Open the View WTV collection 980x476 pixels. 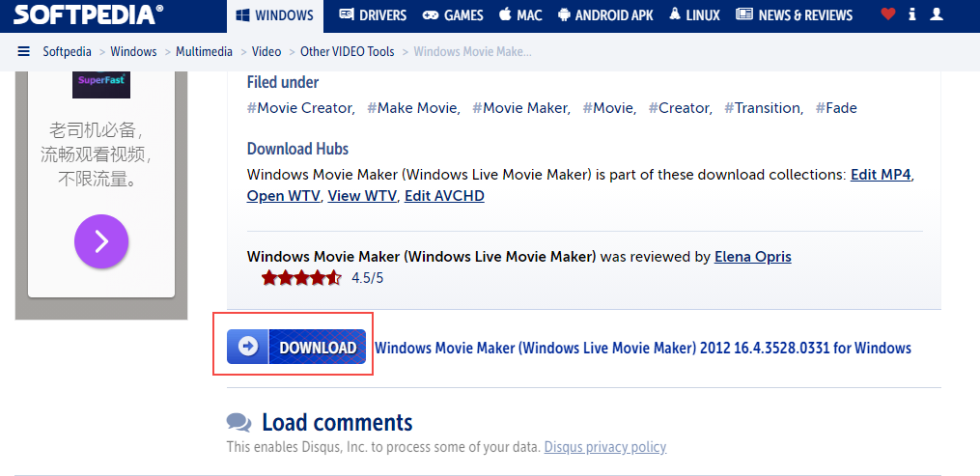tap(362, 196)
